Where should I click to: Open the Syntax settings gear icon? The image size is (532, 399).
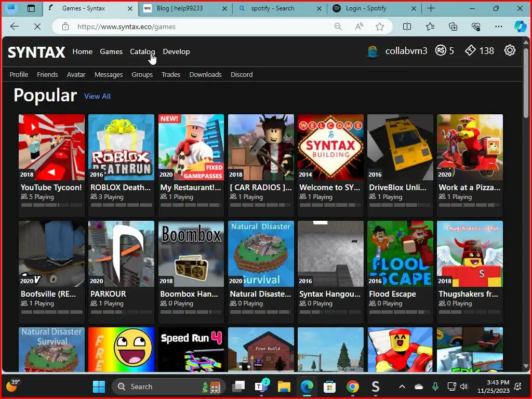pyautogui.click(x=510, y=50)
